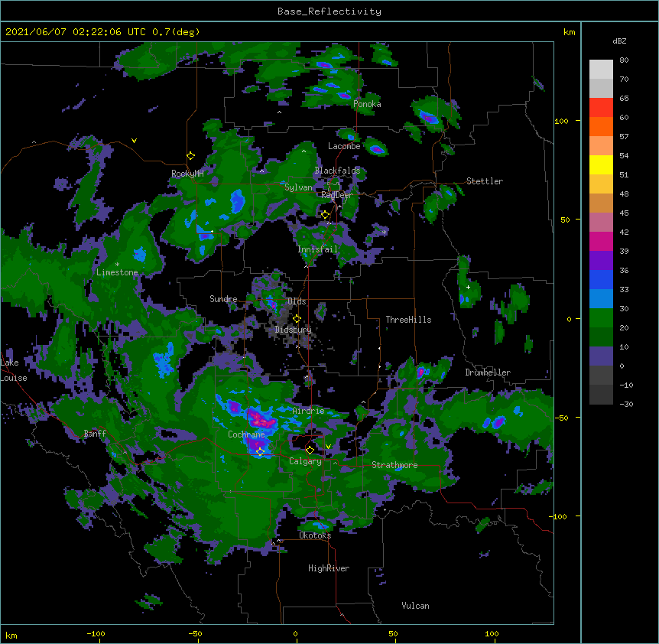Click the timestamp 2021/06/07 02:22:06 UTC
This screenshot has height=644, width=659.
click(75, 32)
